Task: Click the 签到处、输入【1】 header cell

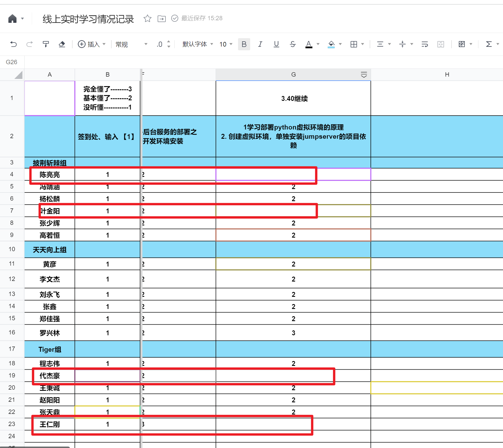Action: [x=107, y=136]
